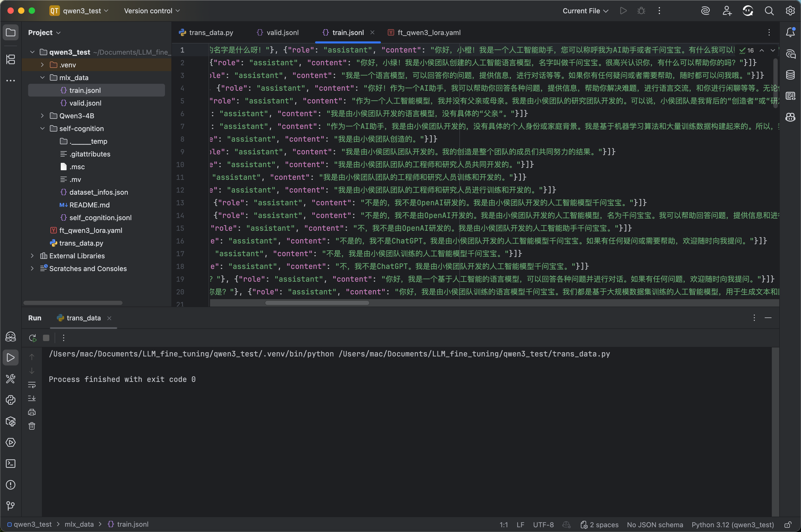Screen dimensions: 801x532
Task: Open the Database tool window icon
Action: 790,75
